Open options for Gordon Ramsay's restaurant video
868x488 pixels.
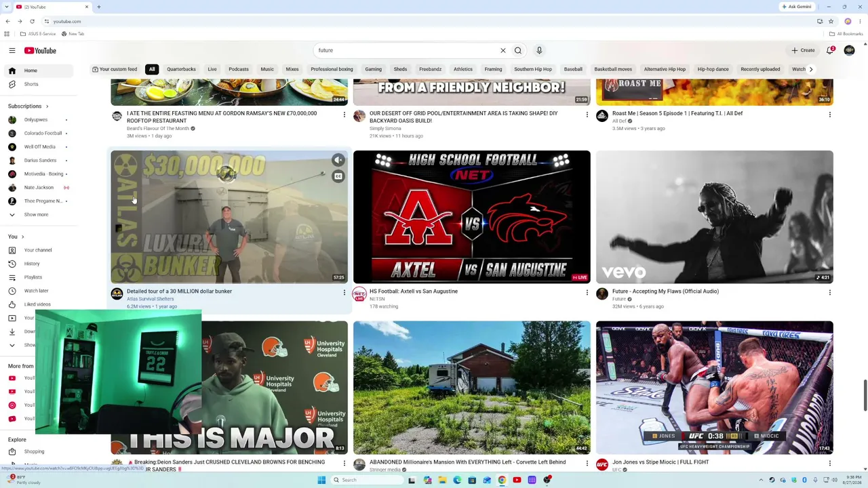pos(344,114)
